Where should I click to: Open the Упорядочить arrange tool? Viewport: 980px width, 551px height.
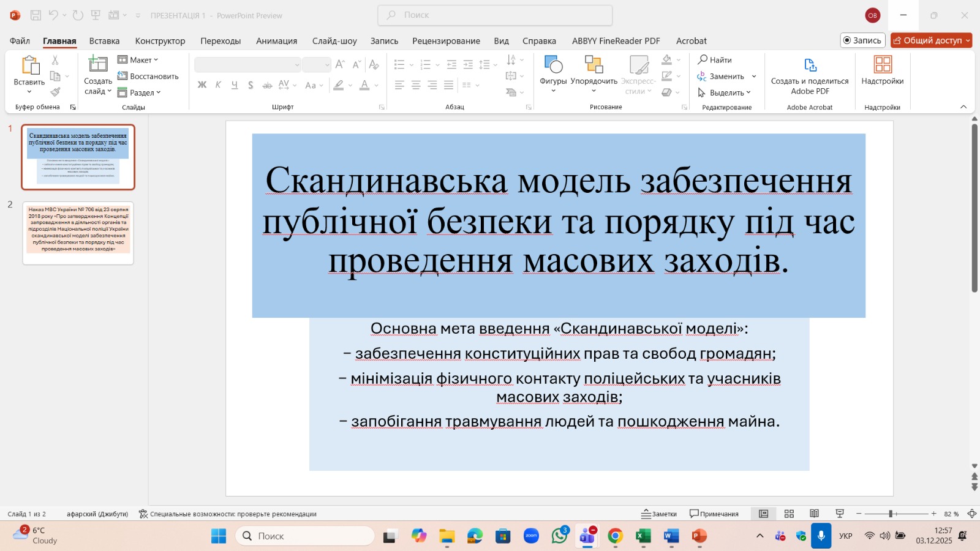click(594, 65)
